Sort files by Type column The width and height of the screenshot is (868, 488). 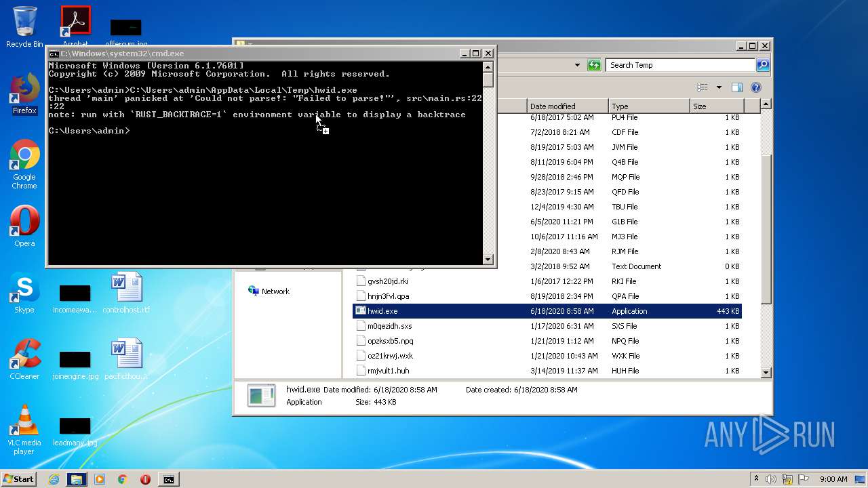[x=649, y=106]
